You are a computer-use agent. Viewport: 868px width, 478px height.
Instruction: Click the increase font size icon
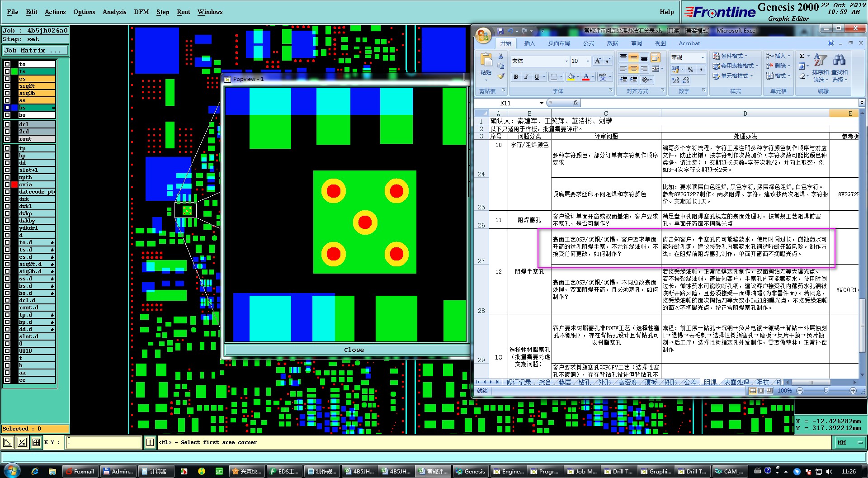coord(598,61)
